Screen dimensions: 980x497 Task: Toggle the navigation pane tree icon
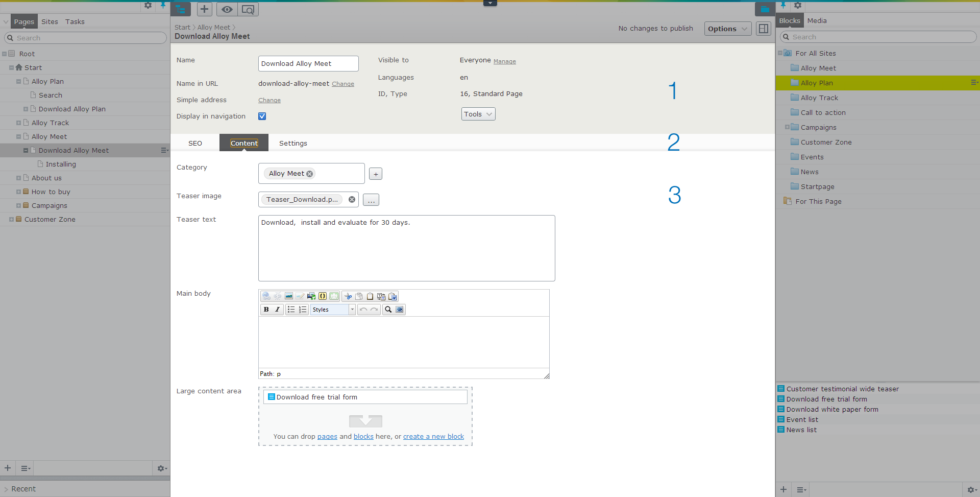click(181, 9)
